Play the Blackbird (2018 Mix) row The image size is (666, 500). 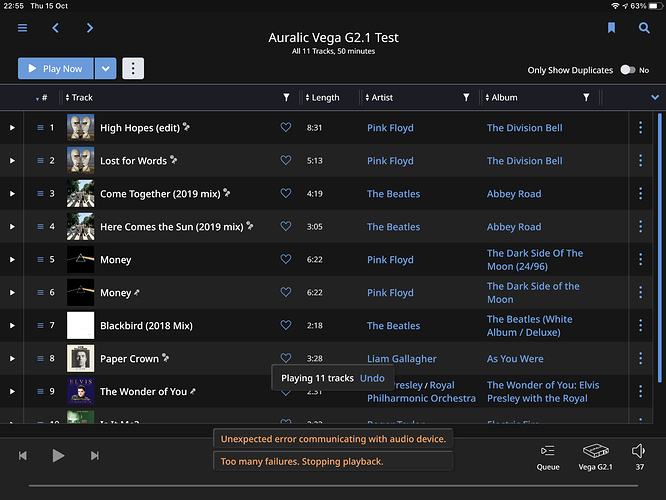coord(12,325)
